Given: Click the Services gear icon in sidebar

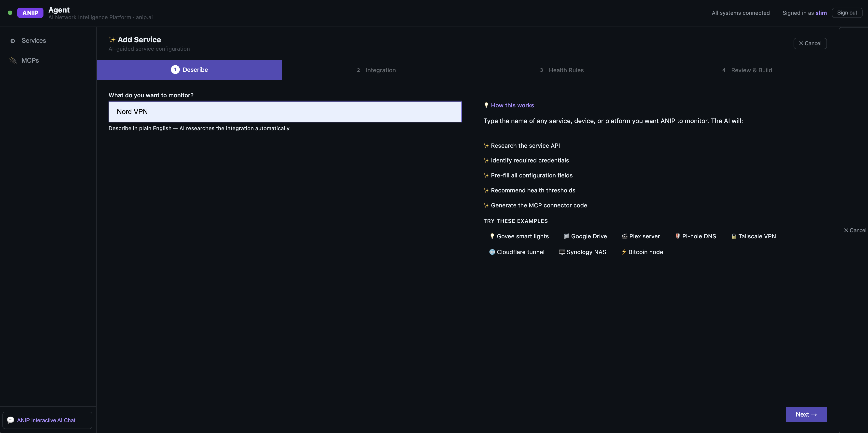Looking at the screenshot, I should (x=13, y=41).
